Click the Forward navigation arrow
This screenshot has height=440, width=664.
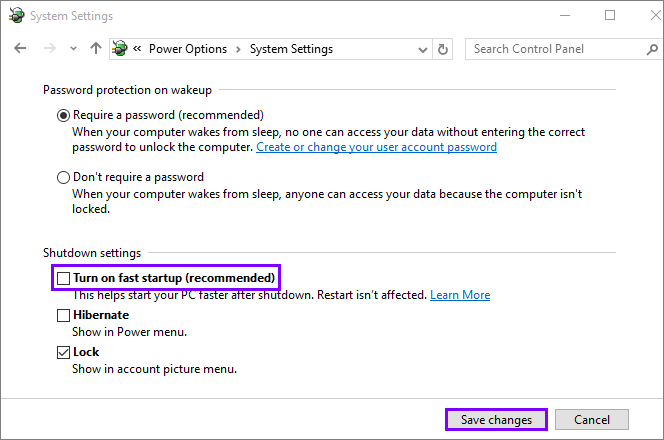48,49
